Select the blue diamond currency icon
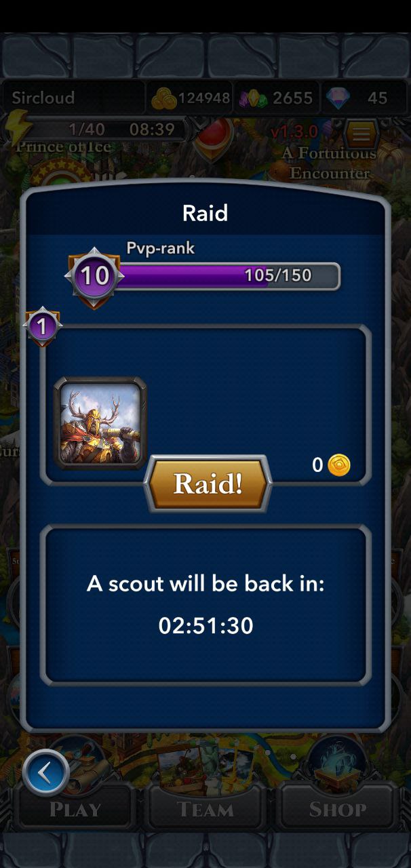The height and width of the screenshot is (868, 411). click(x=337, y=98)
